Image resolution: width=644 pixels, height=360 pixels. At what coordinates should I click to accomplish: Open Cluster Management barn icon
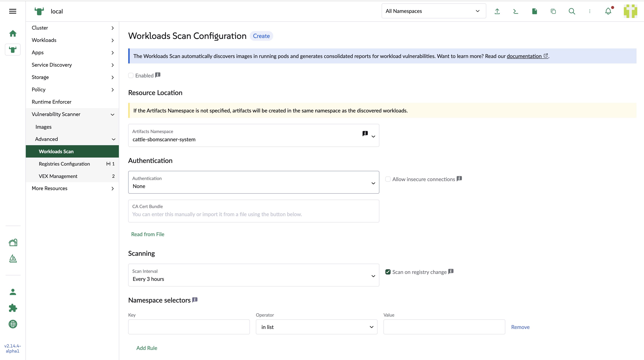point(13,242)
